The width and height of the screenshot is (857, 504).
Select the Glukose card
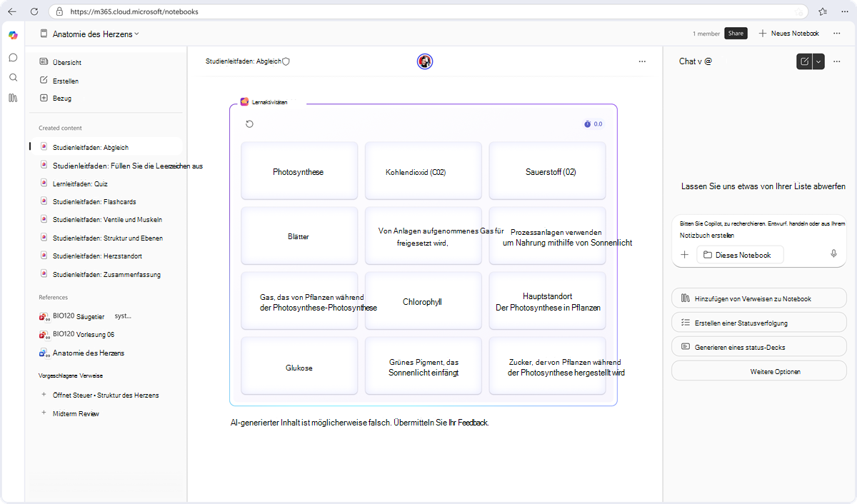(x=299, y=366)
